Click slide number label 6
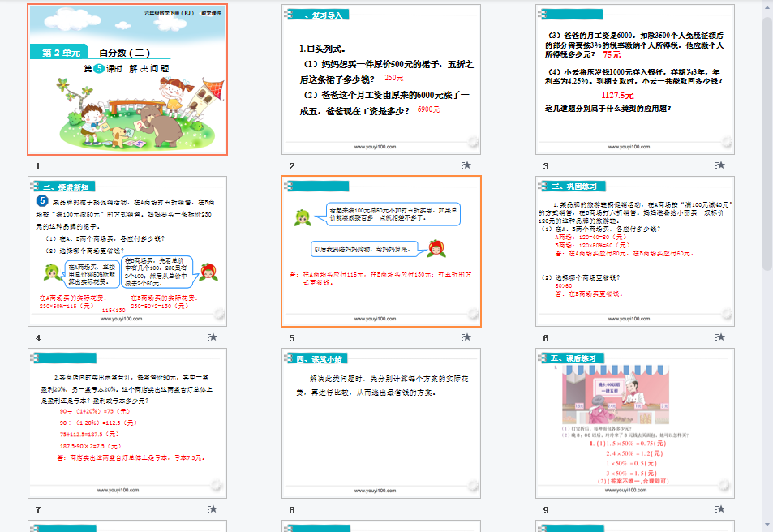 pyautogui.click(x=546, y=338)
